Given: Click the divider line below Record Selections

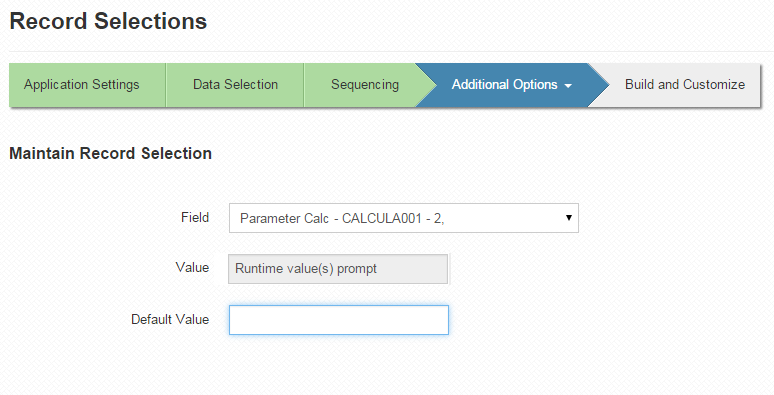Looking at the screenshot, I should tap(391, 51).
